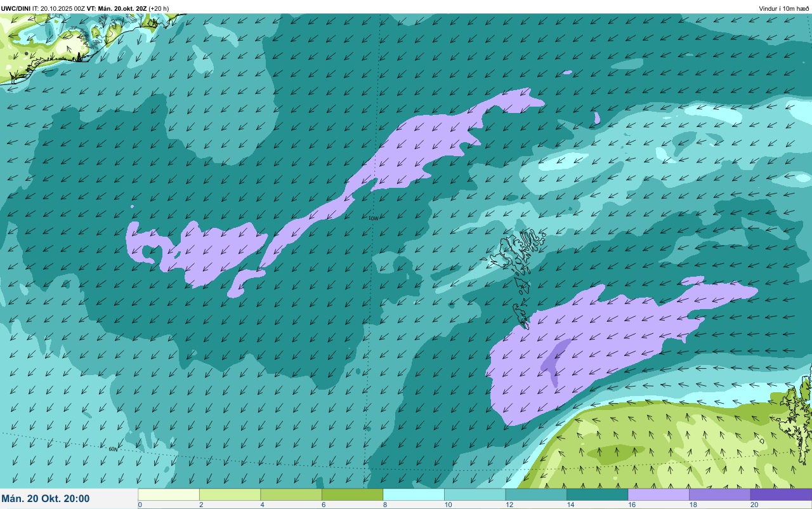Click the '60N' latitude label
Image resolution: width=812 pixels, height=509 pixels.
tap(113, 449)
